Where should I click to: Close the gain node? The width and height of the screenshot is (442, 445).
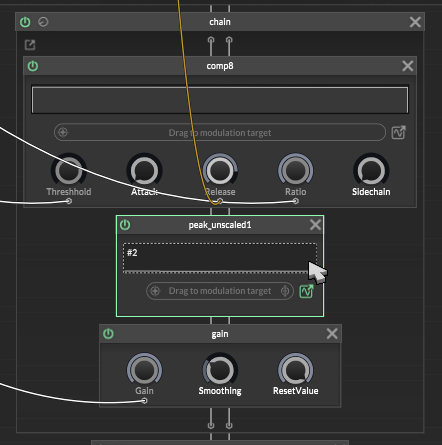332,333
